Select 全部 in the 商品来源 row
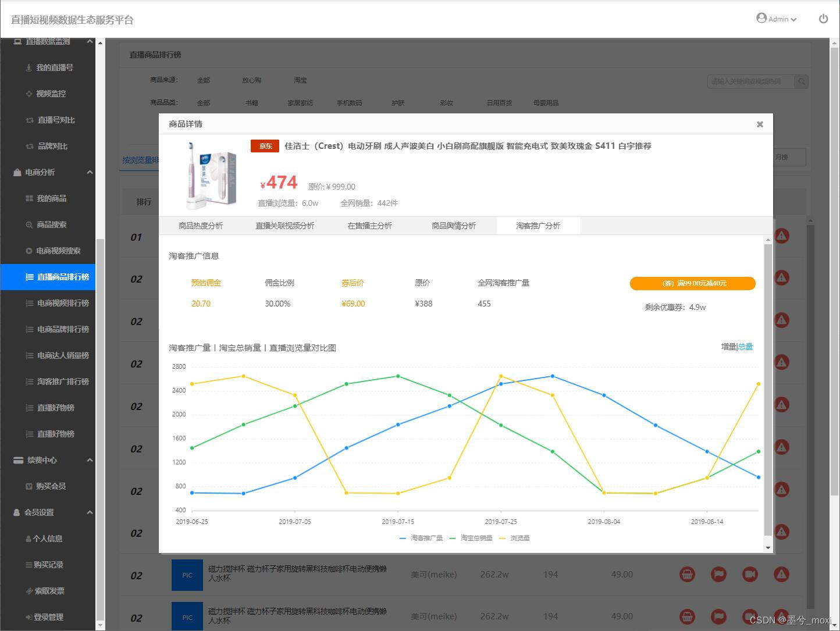The width and height of the screenshot is (840, 631). 204,80
